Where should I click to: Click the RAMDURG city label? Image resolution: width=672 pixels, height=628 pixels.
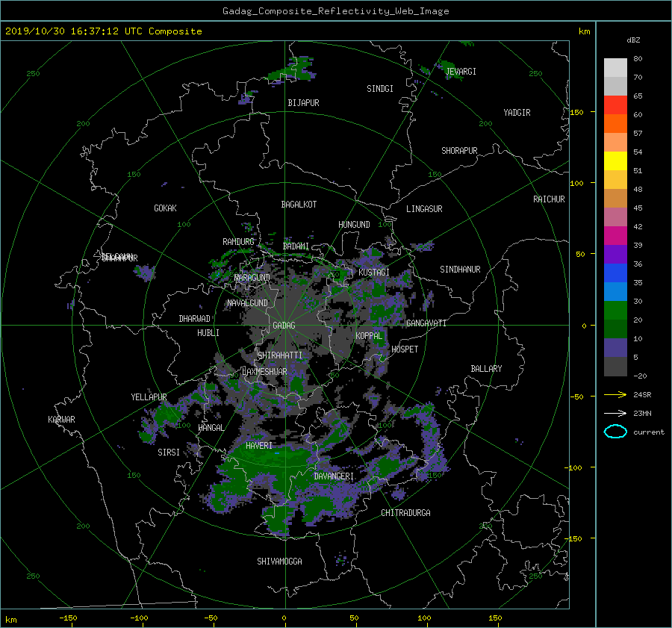point(238,242)
